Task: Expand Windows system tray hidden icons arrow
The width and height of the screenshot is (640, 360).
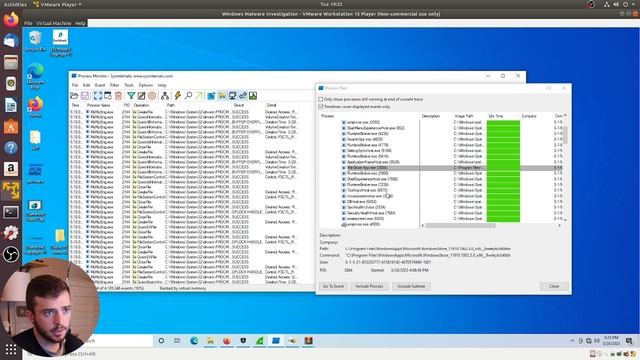Action: click(572, 341)
